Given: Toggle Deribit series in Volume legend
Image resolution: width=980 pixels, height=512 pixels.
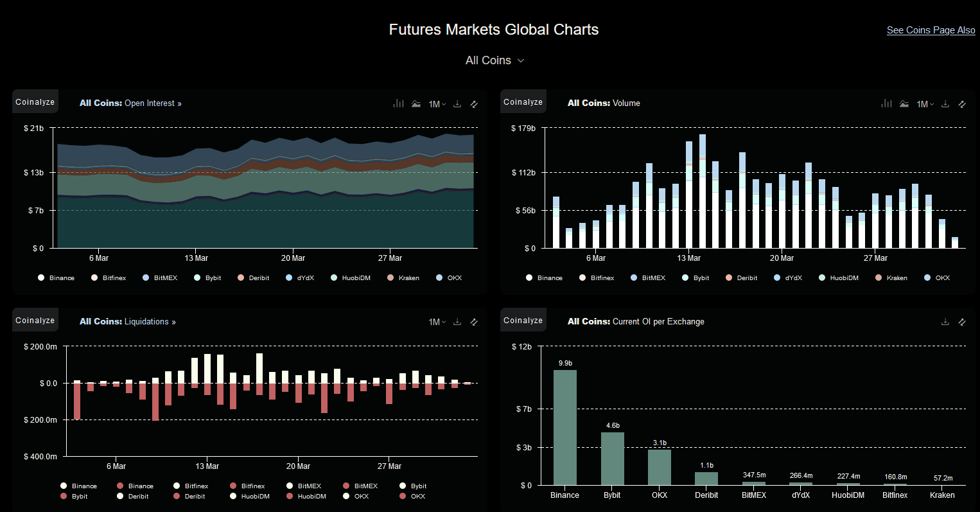Looking at the screenshot, I should coord(741,278).
